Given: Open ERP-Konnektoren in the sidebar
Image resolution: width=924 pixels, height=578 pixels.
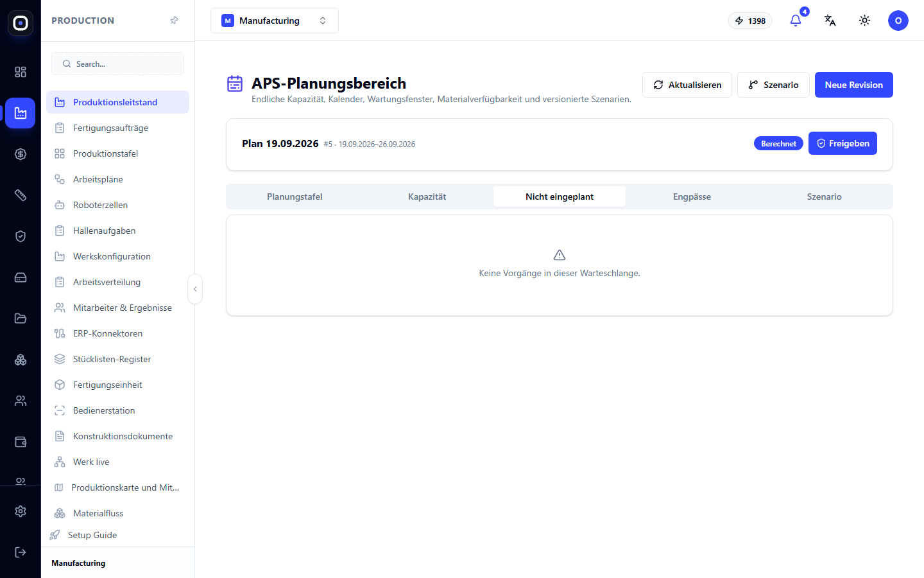Looking at the screenshot, I should pyautogui.click(x=117, y=333).
